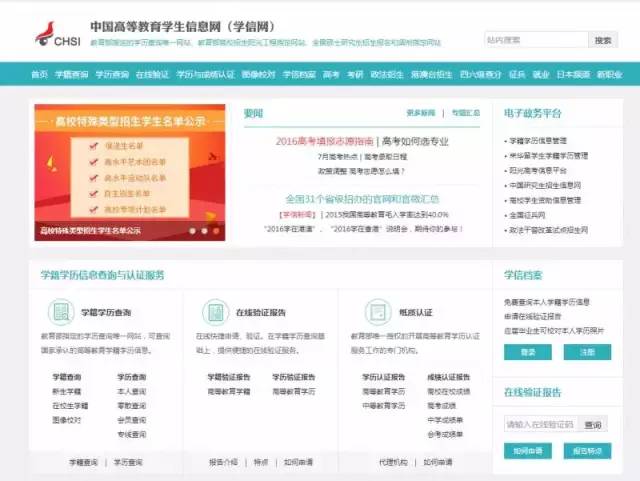Open 中国研究生招生信息网 link
The width and height of the screenshot is (640, 481).
[x=545, y=185]
